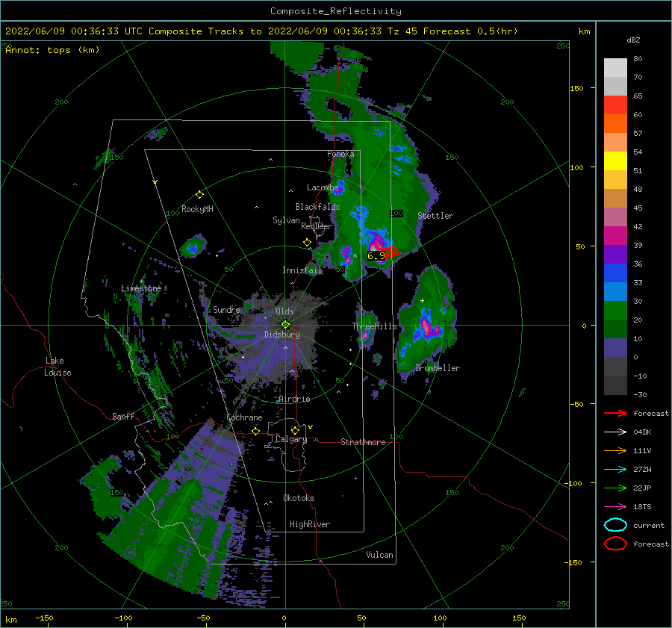672x628 pixels.
Task: Click the dark-gray -10 dBZ color swatch
Action: coord(615,385)
